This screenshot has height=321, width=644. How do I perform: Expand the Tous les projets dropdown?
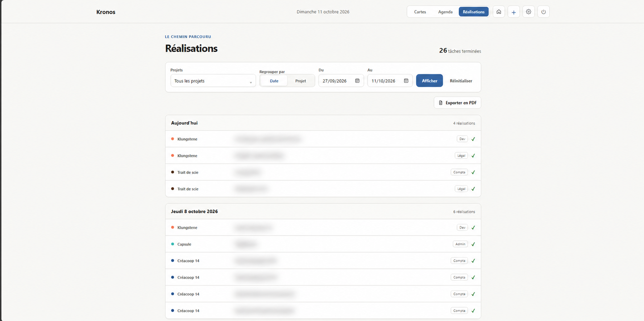(213, 81)
